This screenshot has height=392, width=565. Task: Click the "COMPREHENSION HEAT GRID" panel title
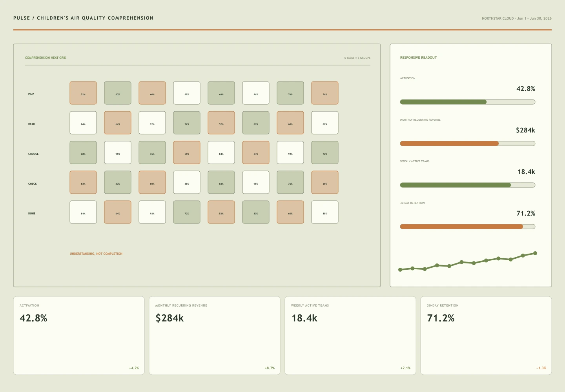tap(46, 58)
